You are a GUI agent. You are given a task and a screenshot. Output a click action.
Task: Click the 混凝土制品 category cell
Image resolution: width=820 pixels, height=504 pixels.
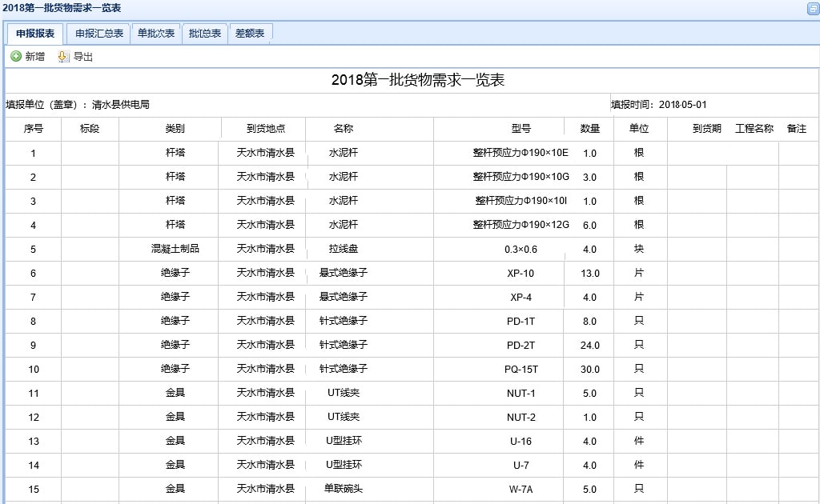point(175,249)
